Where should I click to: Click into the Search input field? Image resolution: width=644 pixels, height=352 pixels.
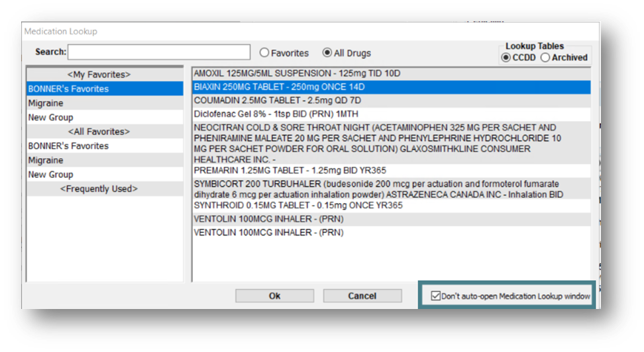159,52
